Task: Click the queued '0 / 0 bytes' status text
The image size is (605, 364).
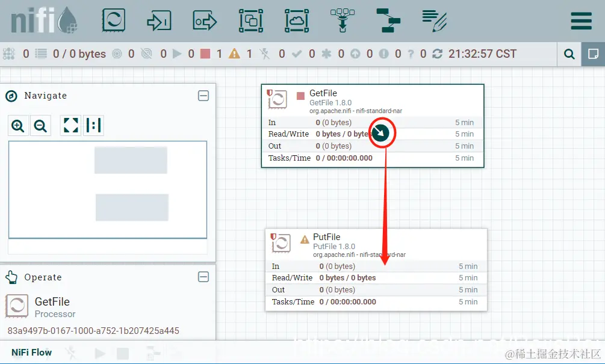Action: (x=79, y=54)
